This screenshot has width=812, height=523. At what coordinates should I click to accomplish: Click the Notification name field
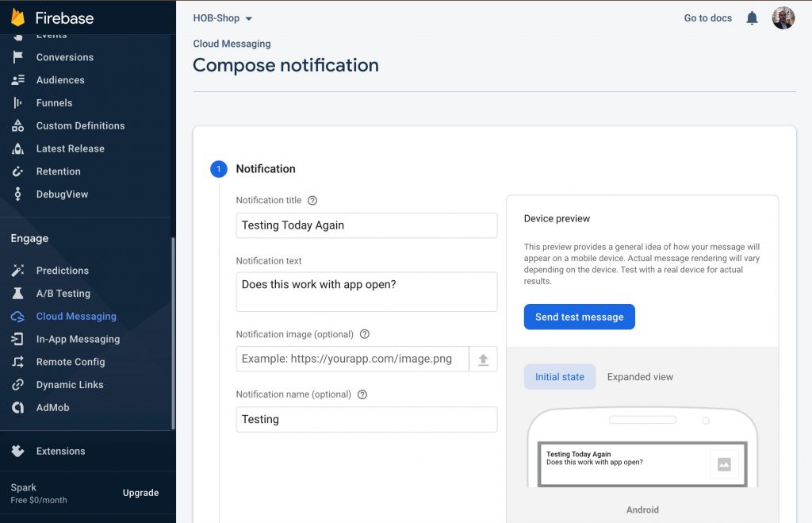pyautogui.click(x=366, y=419)
